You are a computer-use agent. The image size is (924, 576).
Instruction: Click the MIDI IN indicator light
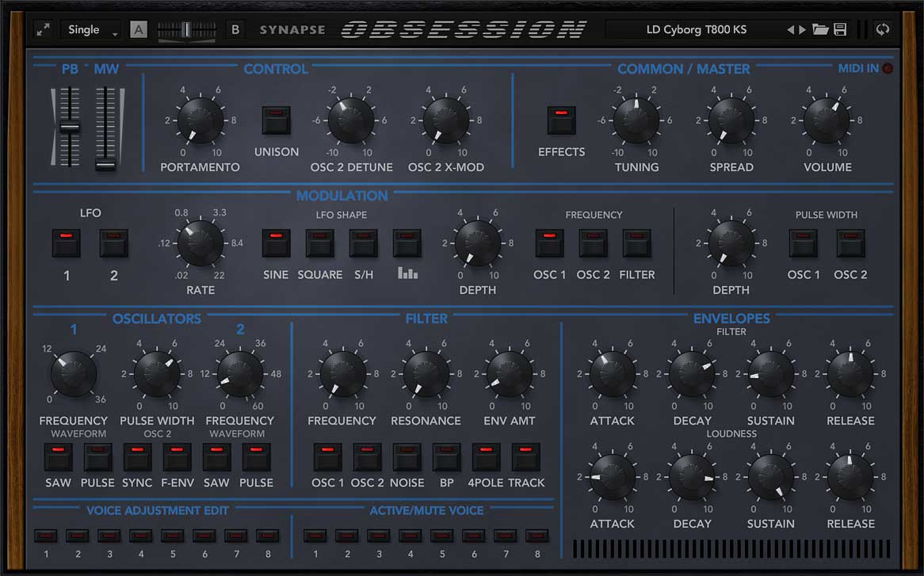(x=889, y=68)
